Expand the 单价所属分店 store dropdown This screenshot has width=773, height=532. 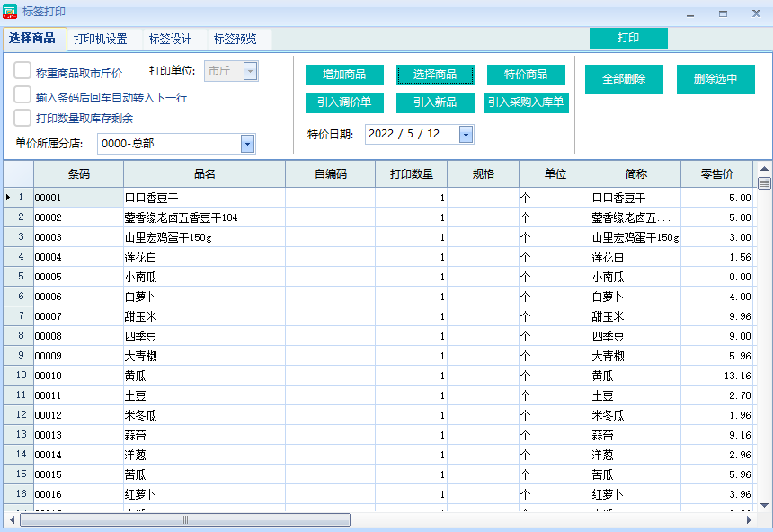[x=247, y=144]
